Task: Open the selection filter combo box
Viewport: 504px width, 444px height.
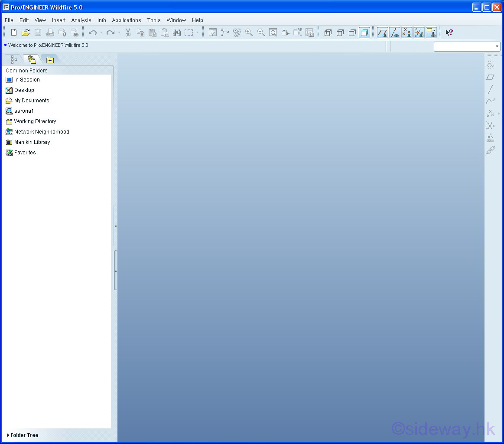Action: click(467, 46)
